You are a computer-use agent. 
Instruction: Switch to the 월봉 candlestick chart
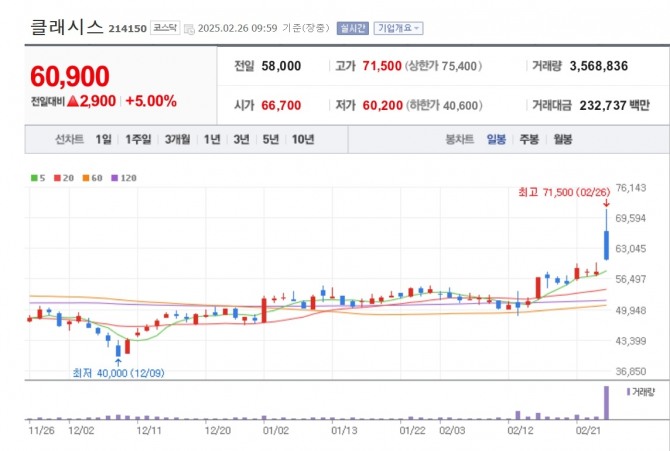point(562,139)
